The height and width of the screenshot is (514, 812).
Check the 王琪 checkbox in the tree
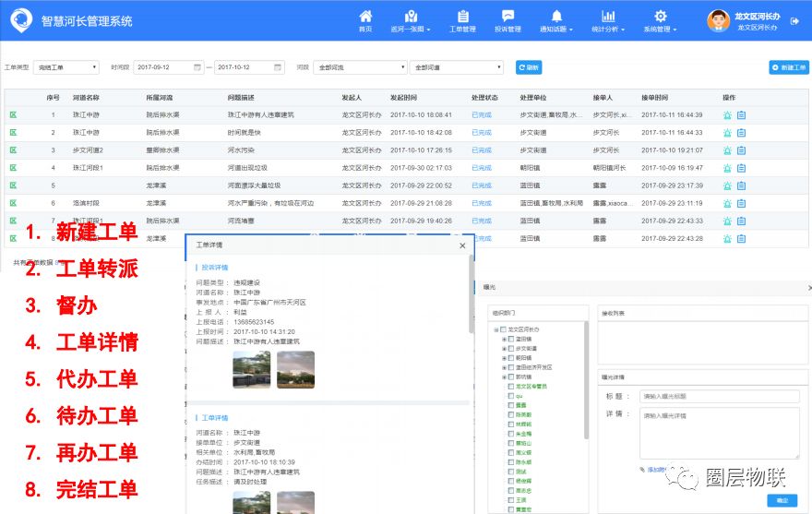click(x=510, y=500)
